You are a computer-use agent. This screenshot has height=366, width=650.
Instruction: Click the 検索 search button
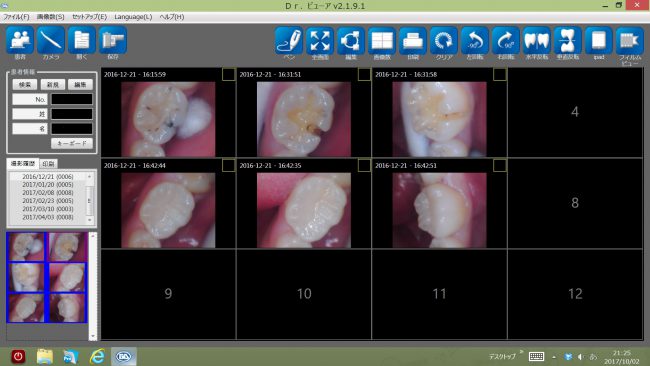25,85
